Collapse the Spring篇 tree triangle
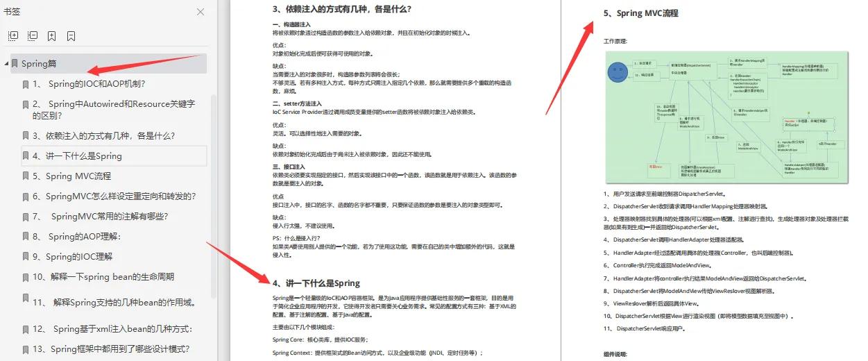The width and height of the screenshot is (868, 361). click(x=6, y=64)
